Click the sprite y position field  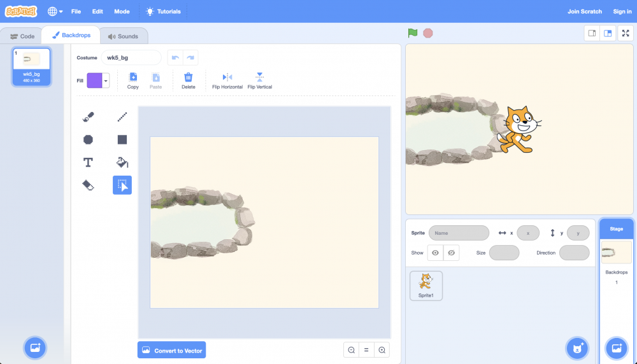[578, 233]
